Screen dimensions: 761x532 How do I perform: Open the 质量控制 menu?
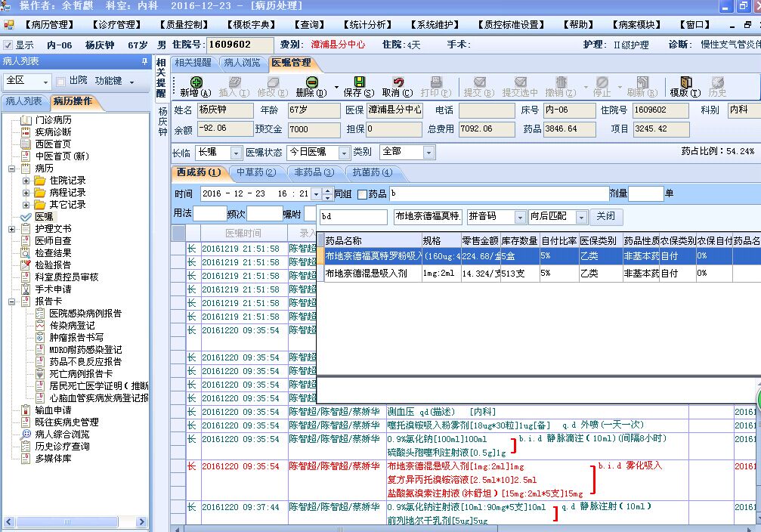(184, 25)
